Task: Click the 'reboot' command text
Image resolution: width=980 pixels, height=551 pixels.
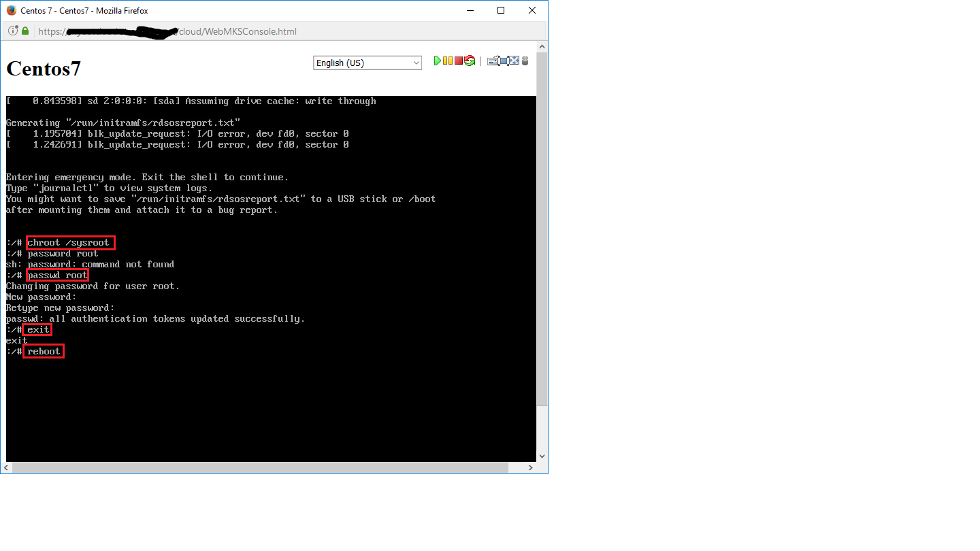Action: pyautogui.click(x=44, y=351)
